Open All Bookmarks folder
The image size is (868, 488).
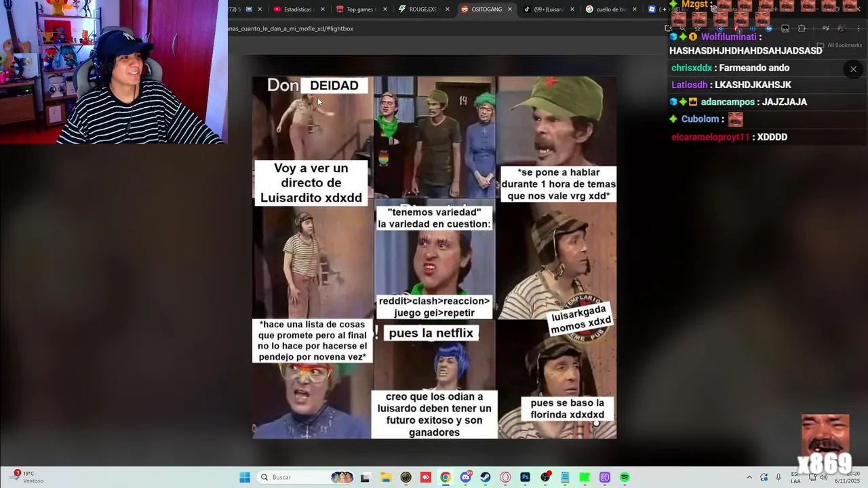[840, 45]
